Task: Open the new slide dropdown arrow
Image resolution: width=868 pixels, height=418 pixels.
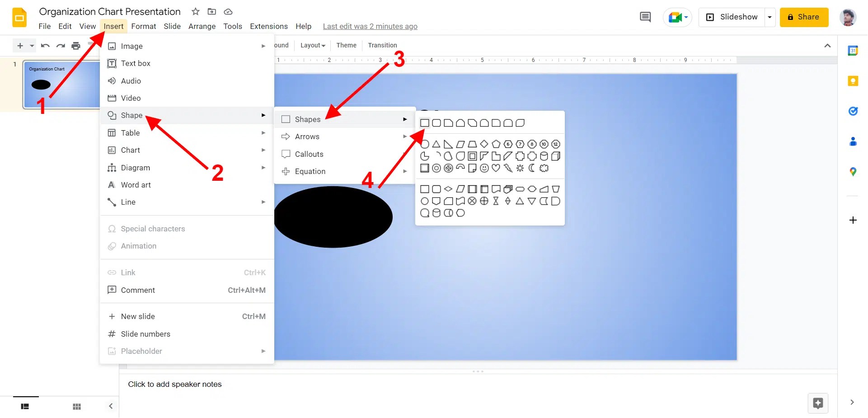Action: [31, 45]
